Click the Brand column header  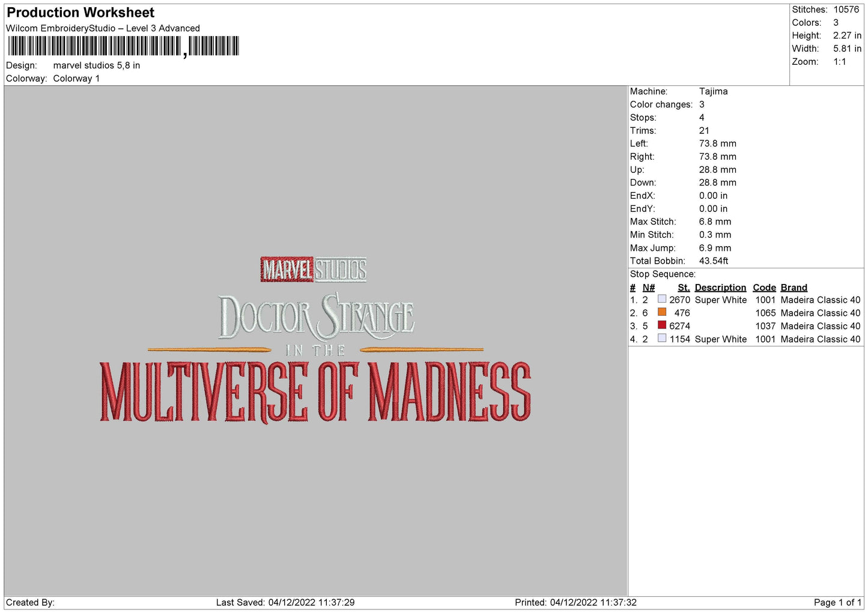[x=794, y=288]
